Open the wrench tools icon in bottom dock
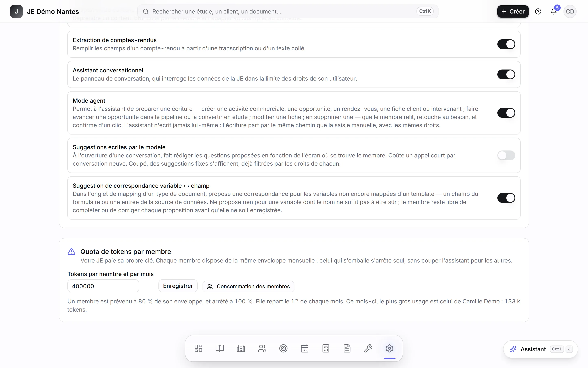 [368, 348]
